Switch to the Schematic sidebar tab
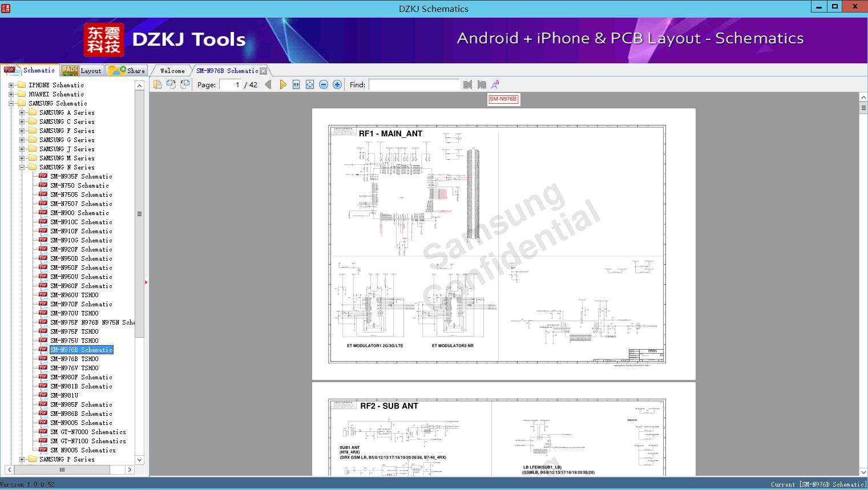The width and height of the screenshot is (868, 490). pos(30,70)
